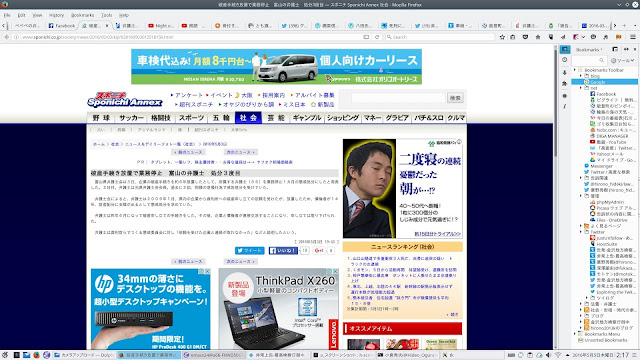The height and width of the screenshot is (360, 640).
Task: Open the Tools menu
Action: [x=107, y=15]
